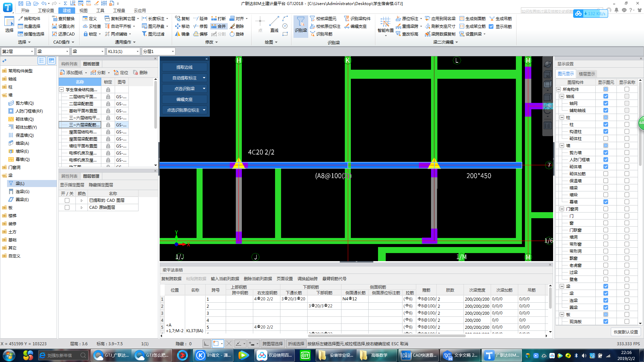Switch to the 工程设置 ribbon tab
The height and width of the screenshot is (362, 644).
pyautogui.click(x=46, y=10)
